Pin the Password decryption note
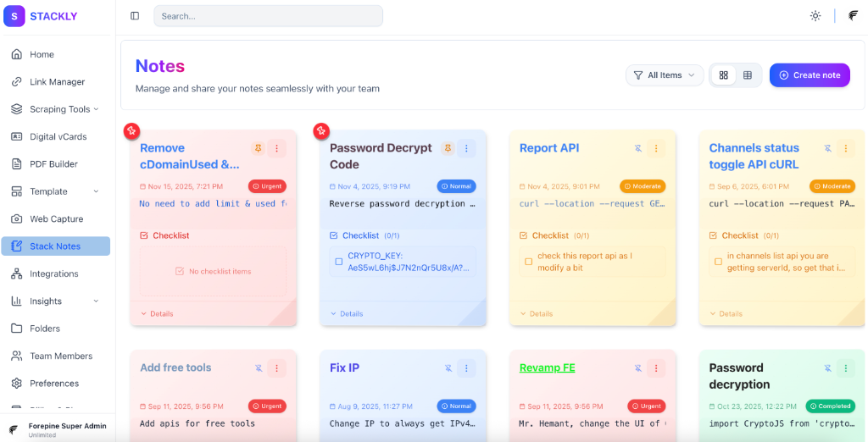Viewport: 868px width, 442px height. [827, 367]
